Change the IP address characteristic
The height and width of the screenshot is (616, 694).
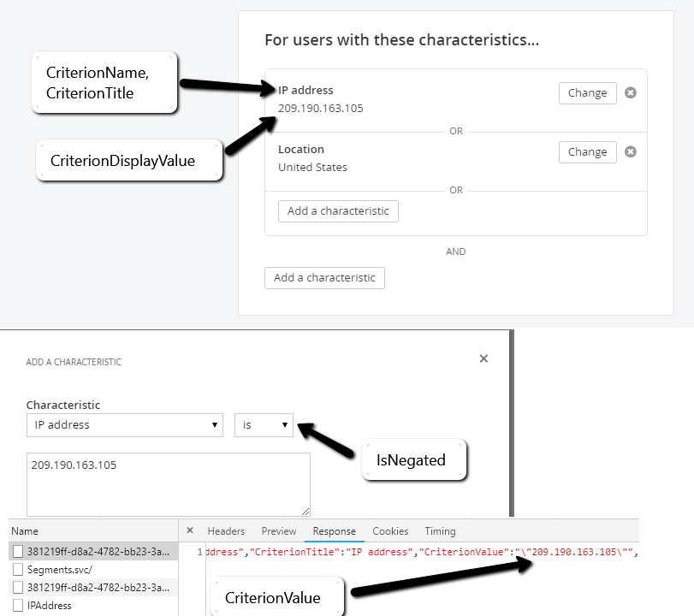pos(587,93)
